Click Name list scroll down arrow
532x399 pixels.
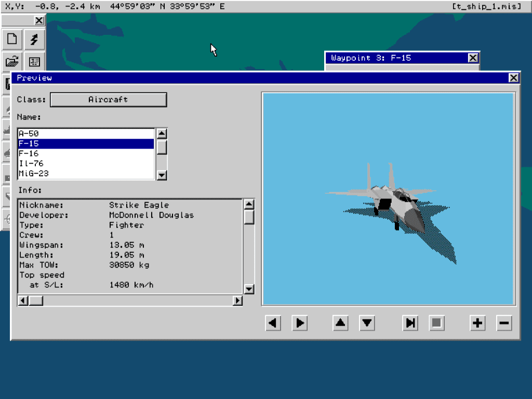(162, 175)
